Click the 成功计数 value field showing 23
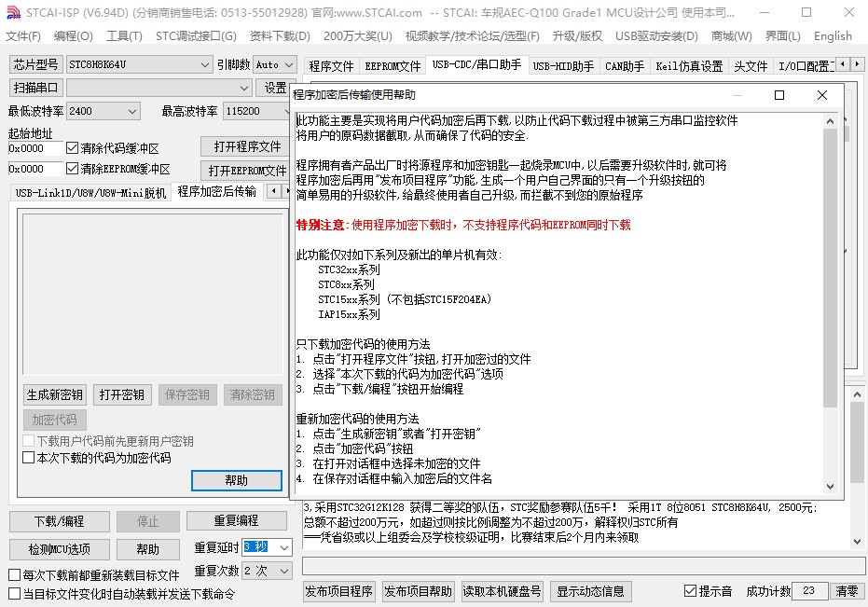This screenshot has height=607, width=868. [809, 590]
